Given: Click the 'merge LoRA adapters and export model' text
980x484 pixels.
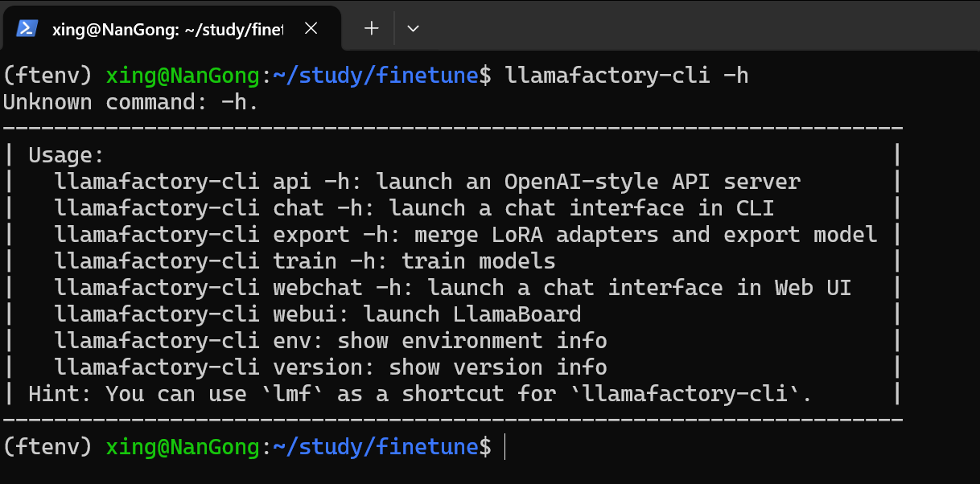Looking at the screenshot, I should tap(646, 235).
